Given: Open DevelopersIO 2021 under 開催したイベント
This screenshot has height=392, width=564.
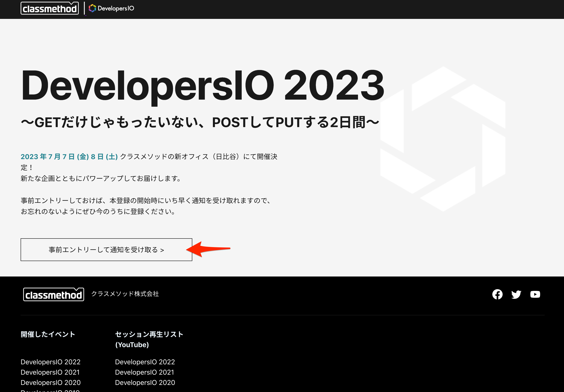Looking at the screenshot, I should tap(50, 372).
